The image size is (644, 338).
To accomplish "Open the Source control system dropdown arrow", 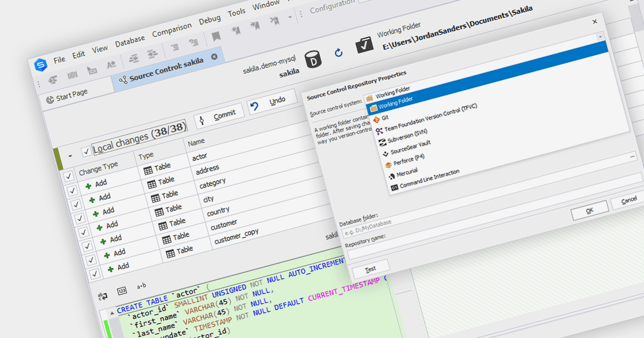I will pyautogui.click(x=600, y=36).
